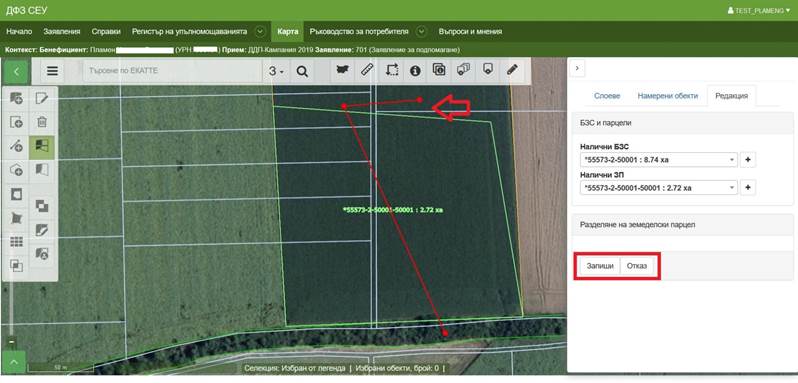Switch to the Слоеве tab
Image resolution: width=798 pixels, height=383 pixels.
click(607, 96)
